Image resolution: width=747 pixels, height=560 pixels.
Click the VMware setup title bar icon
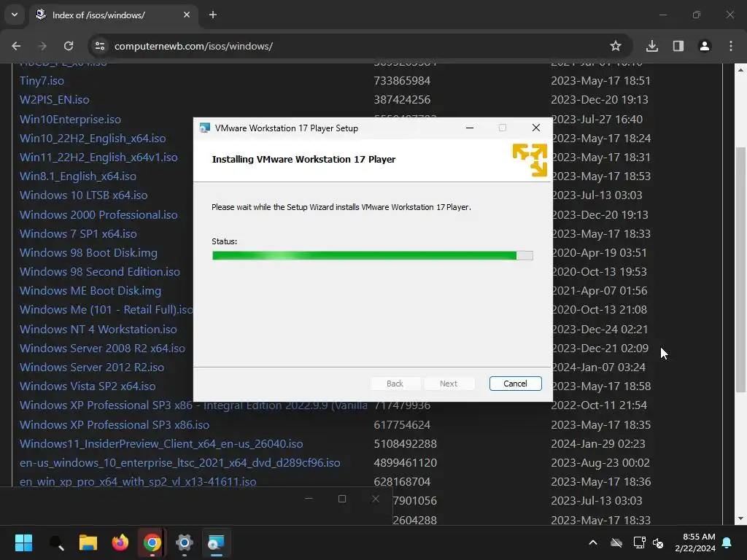click(205, 128)
